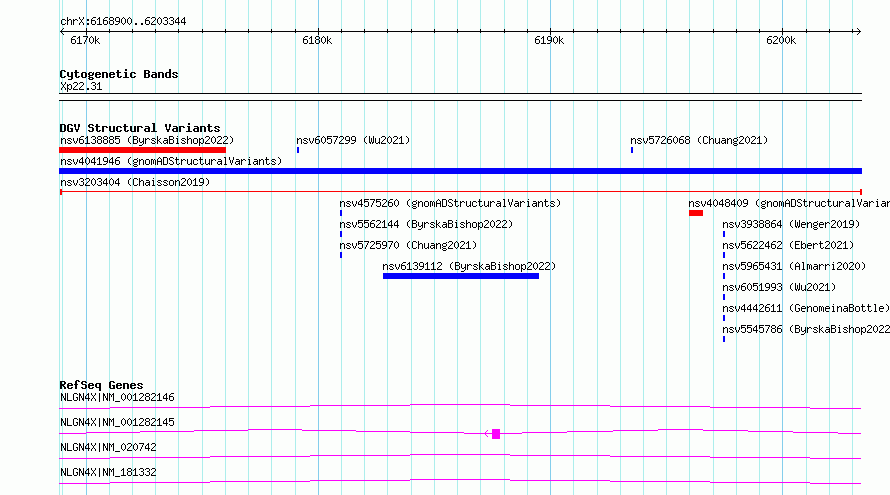Click nsv4442611 (GenomeinaBottle) label
The height and width of the screenshot is (495, 890).
[x=806, y=308]
